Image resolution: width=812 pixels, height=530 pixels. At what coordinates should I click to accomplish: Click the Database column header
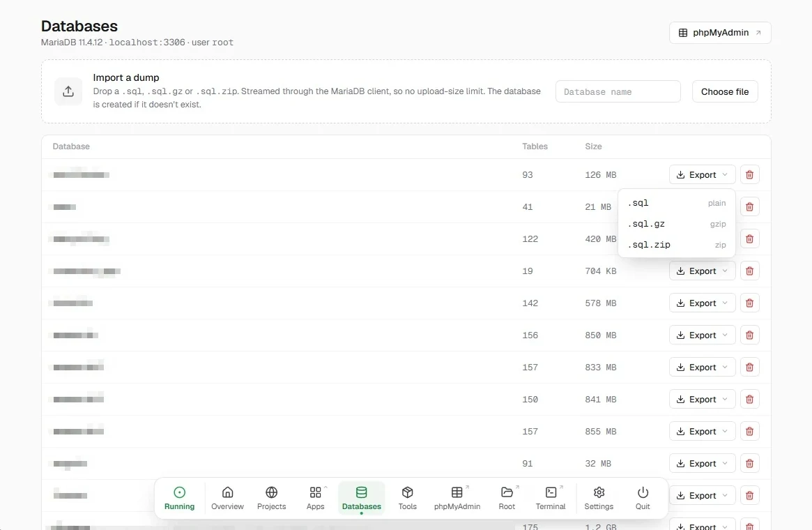(x=71, y=146)
